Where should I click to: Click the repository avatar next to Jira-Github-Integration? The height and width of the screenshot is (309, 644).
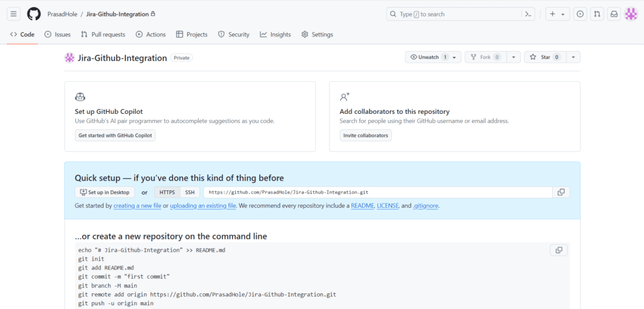tap(69, 58)
